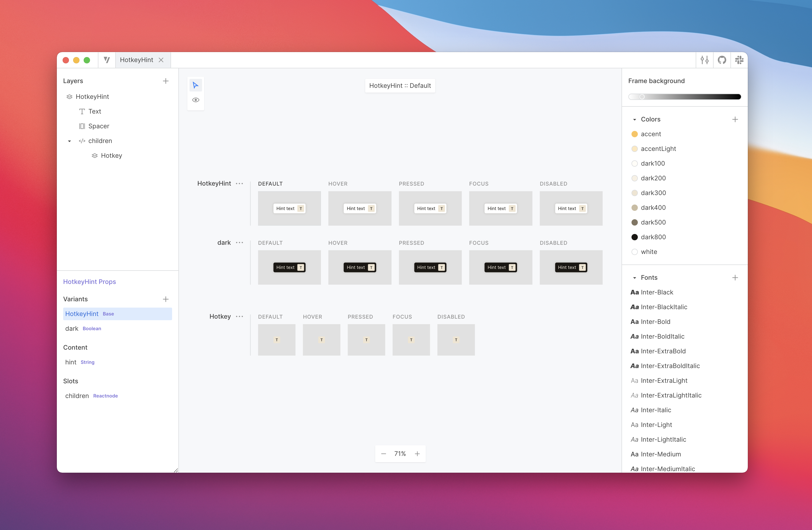The width and height of the screenshot is (812, 530).
Task: Select the Hotkey nested layer
Action: [x=111, y=156]
